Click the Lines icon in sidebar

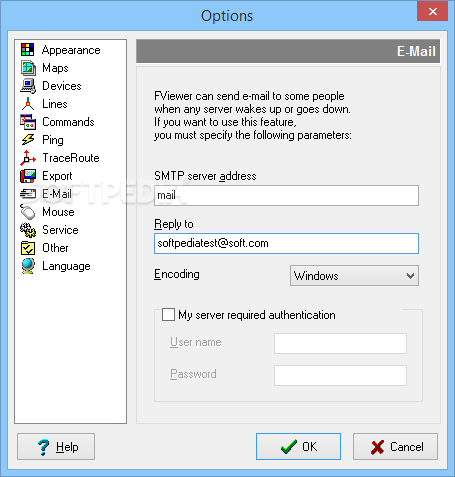click(x=28, y=104)
